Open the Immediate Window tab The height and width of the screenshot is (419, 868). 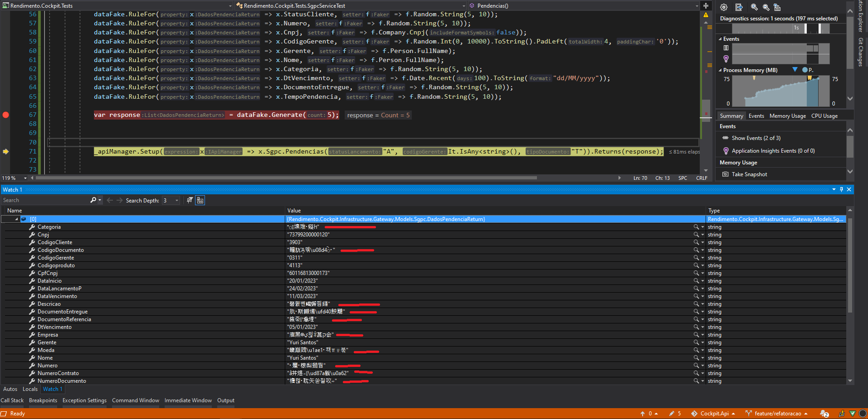(x=188, y=400)
